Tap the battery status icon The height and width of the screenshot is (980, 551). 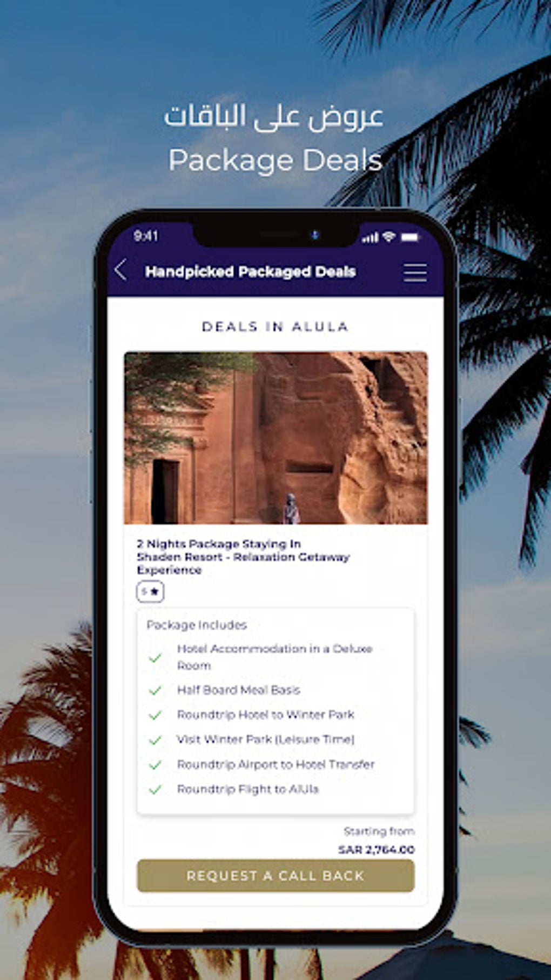410,237
